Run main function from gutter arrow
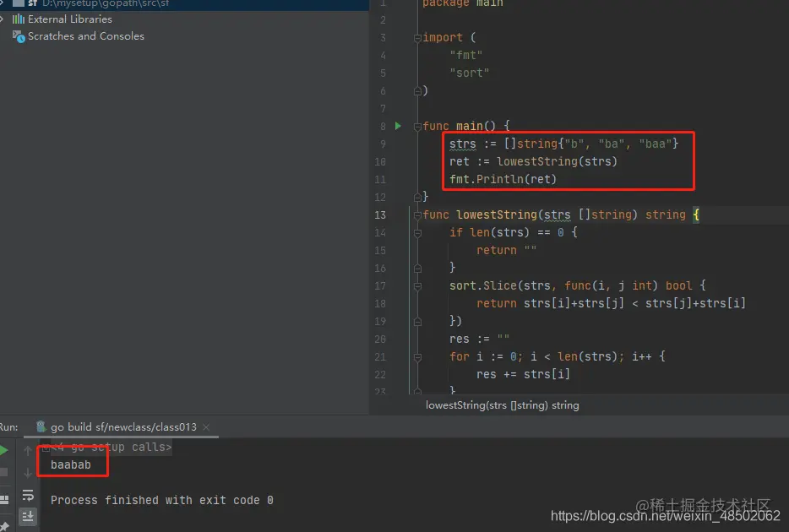 pos(398,126)
